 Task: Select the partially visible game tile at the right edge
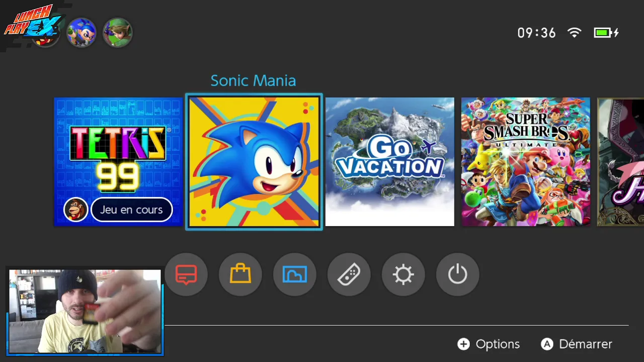pos(620,162)
